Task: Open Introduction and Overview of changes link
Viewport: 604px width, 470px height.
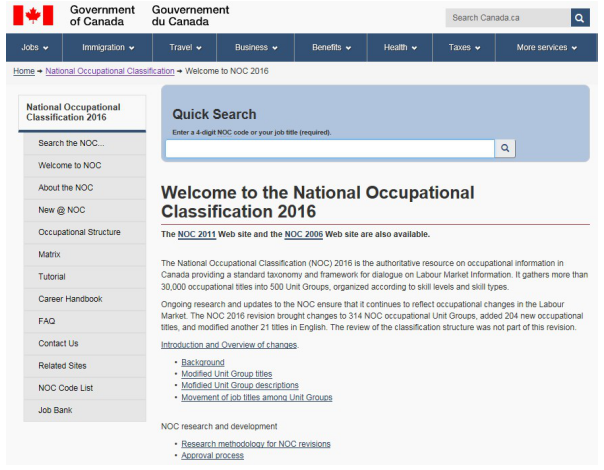Action: click(x=229, y=345)
